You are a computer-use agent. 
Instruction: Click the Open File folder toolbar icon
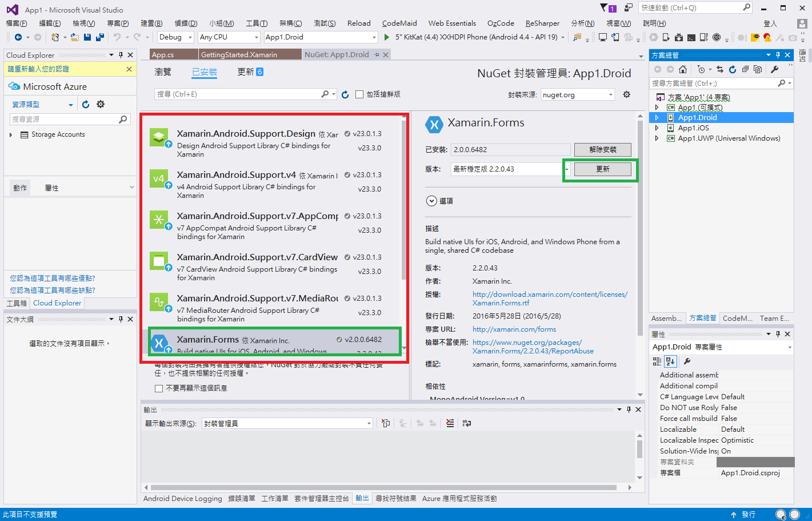coord(75,37)
